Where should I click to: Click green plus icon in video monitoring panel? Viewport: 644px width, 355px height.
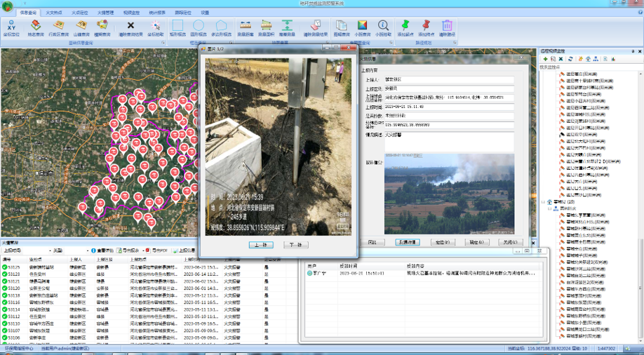[x=545, y=59]
